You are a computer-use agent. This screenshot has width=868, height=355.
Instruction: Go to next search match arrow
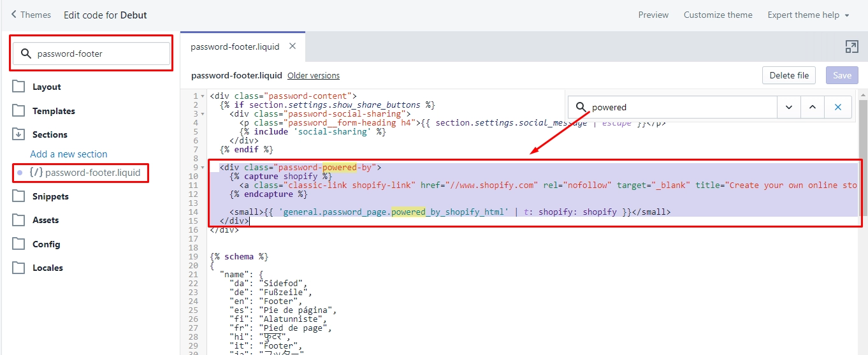(x=789, y=107)
